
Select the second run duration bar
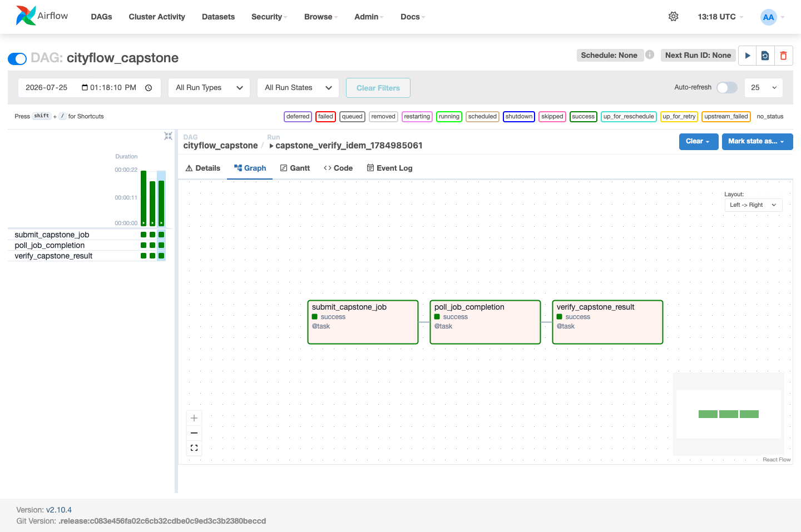152,203
